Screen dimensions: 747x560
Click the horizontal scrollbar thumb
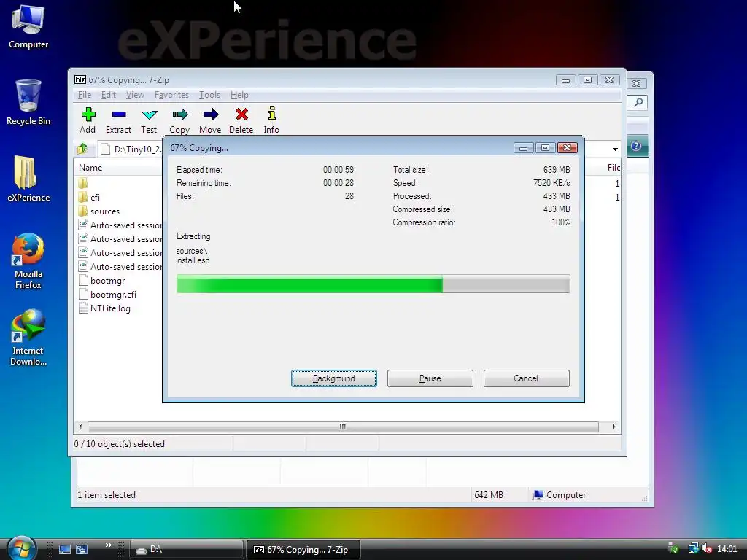pos(343,427)
